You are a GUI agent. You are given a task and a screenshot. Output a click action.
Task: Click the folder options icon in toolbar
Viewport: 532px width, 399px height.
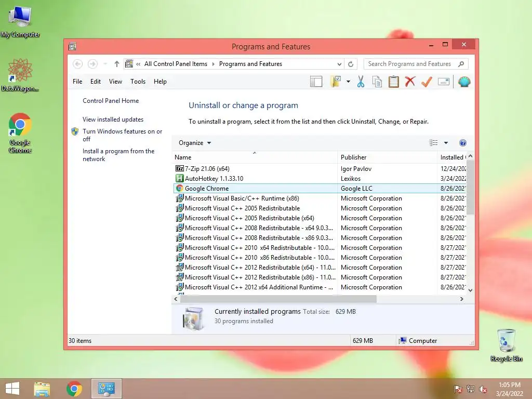point(335,82)
